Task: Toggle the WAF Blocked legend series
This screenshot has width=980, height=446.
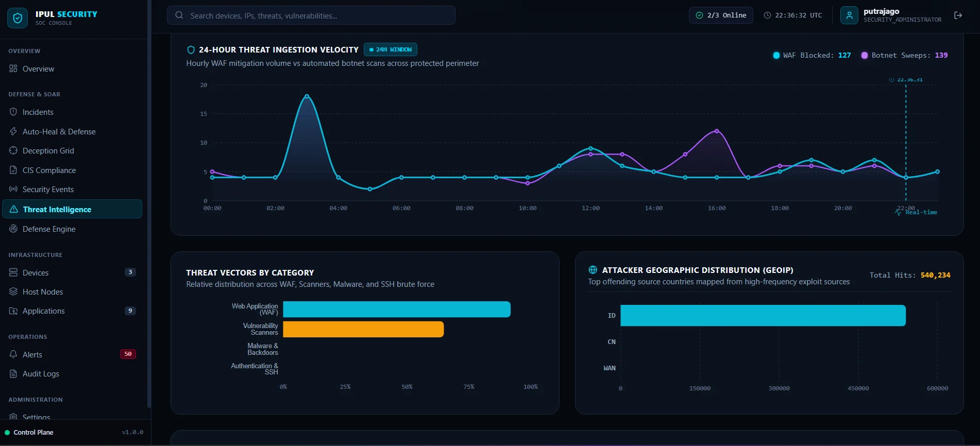Action: 812,55
